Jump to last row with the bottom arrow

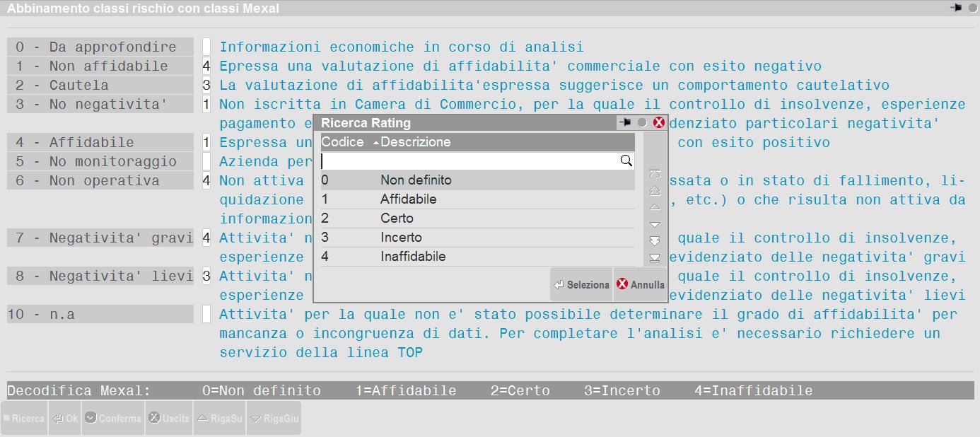pos(655,257)
